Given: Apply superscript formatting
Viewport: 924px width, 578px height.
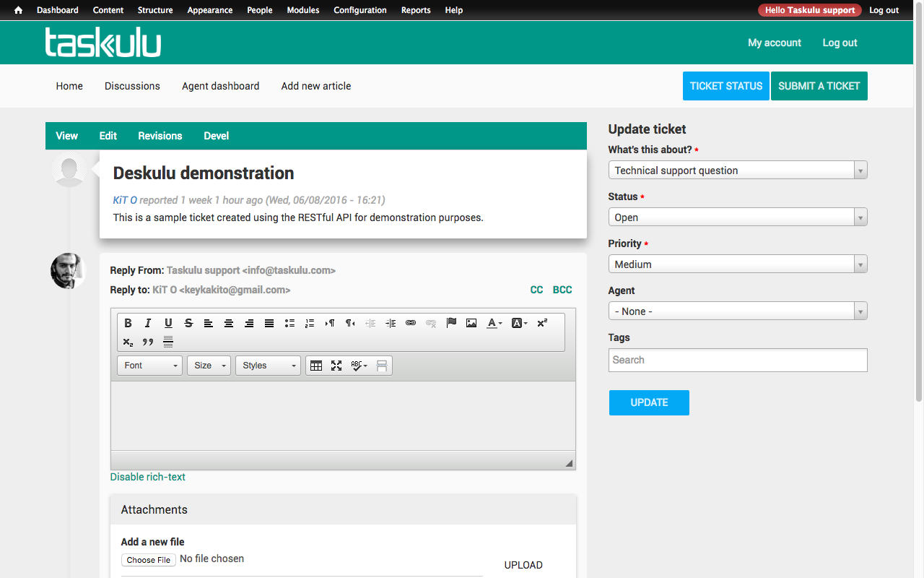Looking at the screenshot, I should (x=542, y=323).
